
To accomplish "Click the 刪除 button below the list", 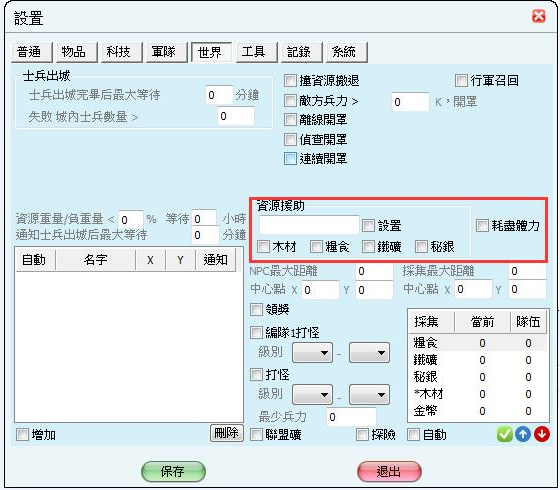I will pyautogui.click(x=226, y=433).
